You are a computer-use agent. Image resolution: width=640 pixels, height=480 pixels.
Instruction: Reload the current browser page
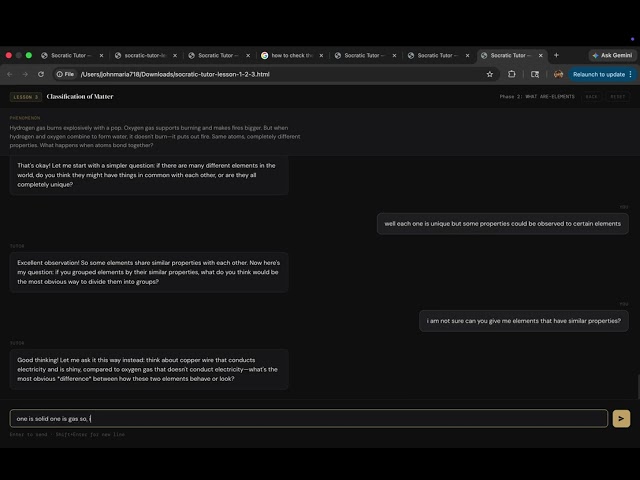pyautogui.click(x=41, y=74)
